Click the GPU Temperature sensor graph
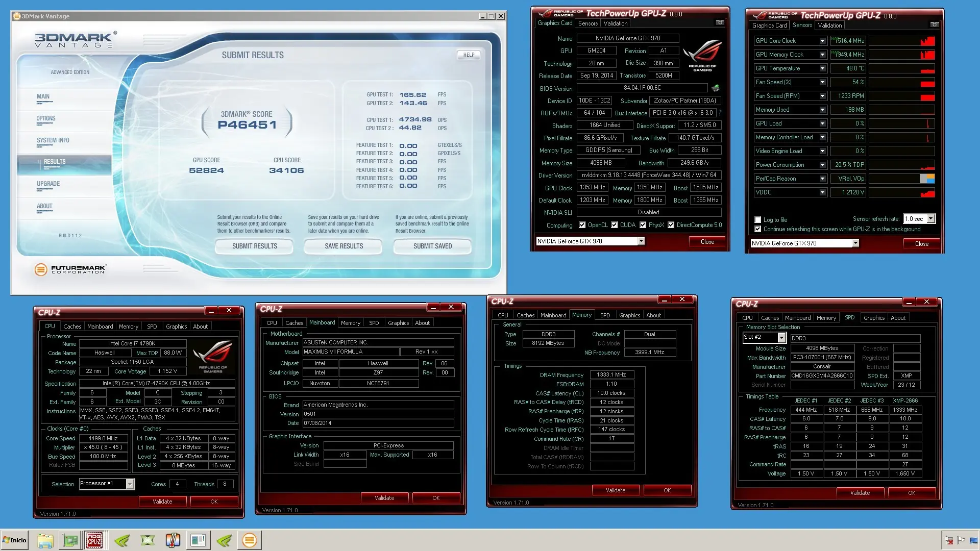The image size is (980, 551). coord(901,68)
